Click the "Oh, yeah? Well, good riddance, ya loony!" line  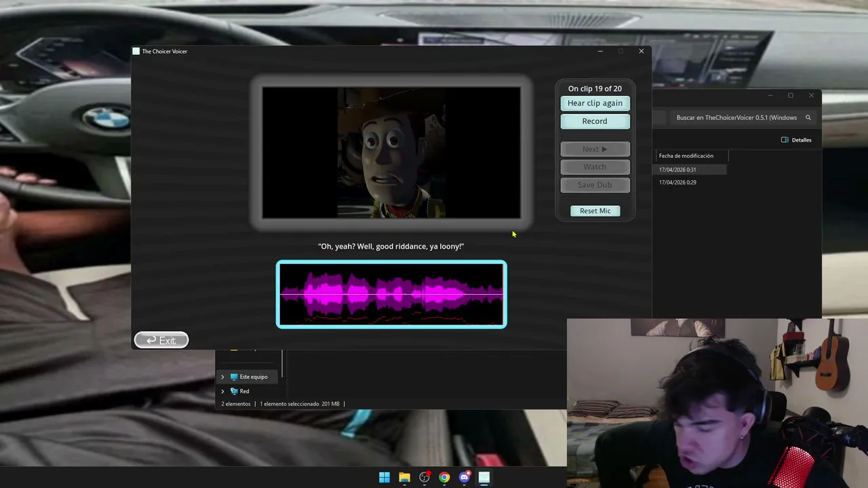click(391, 246)
